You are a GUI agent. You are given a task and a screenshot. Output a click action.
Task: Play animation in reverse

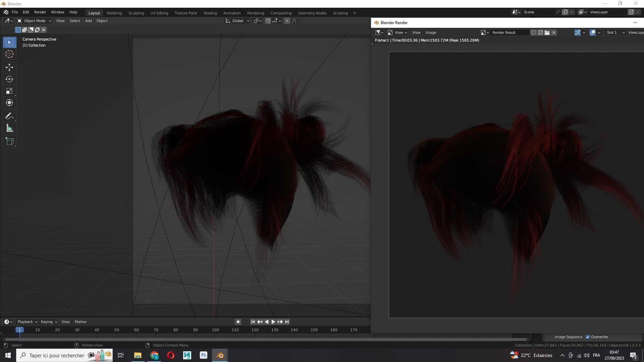[267, 322]
